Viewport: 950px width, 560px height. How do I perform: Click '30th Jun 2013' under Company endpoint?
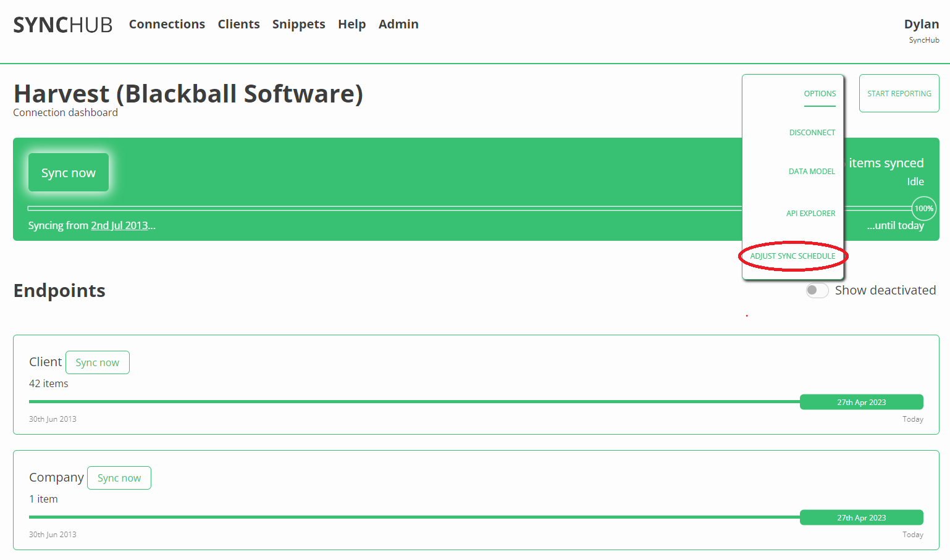point(53,535)
